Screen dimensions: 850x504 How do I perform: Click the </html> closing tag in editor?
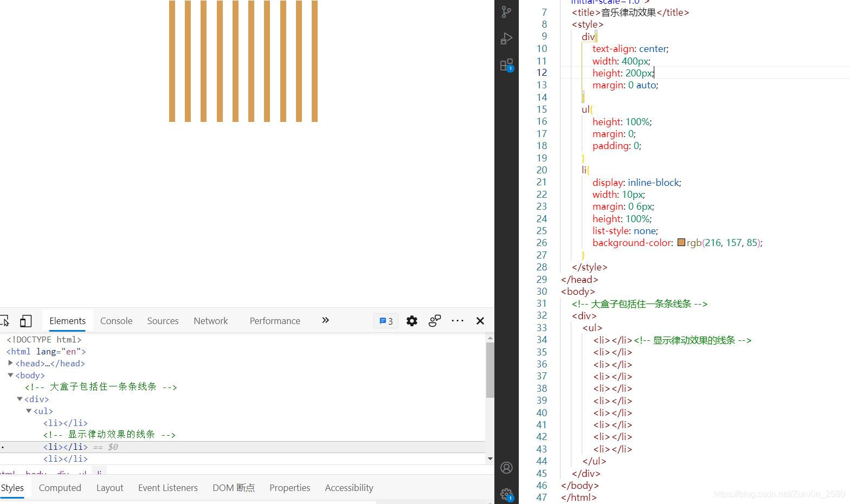click(x=579, y=497)
